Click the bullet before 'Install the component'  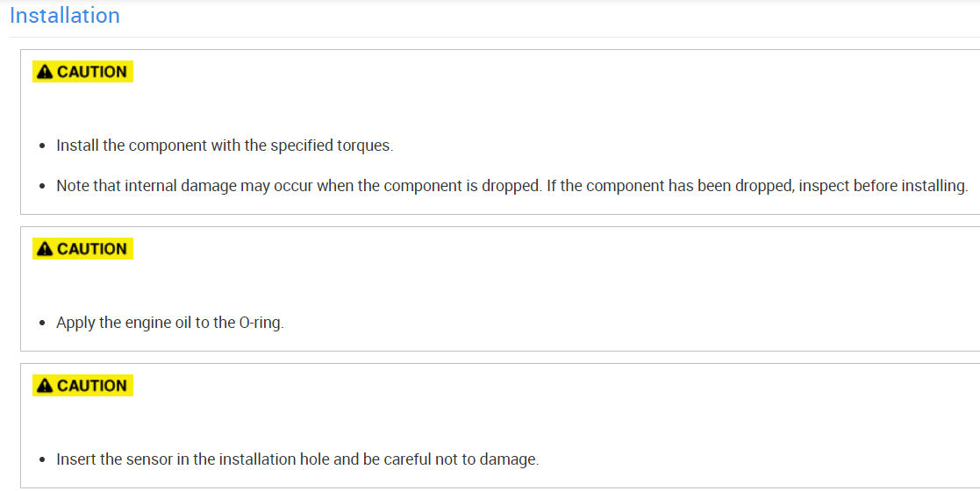[42, 146]
